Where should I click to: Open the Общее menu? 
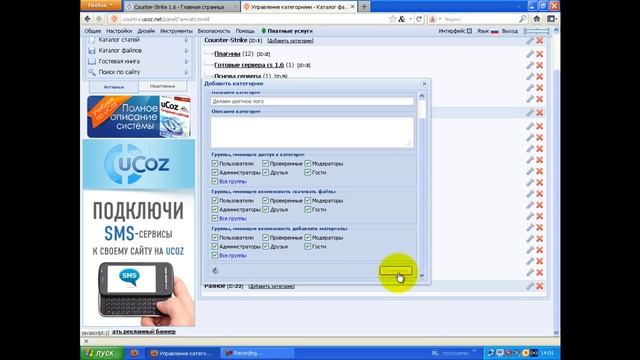coord(93,31)
